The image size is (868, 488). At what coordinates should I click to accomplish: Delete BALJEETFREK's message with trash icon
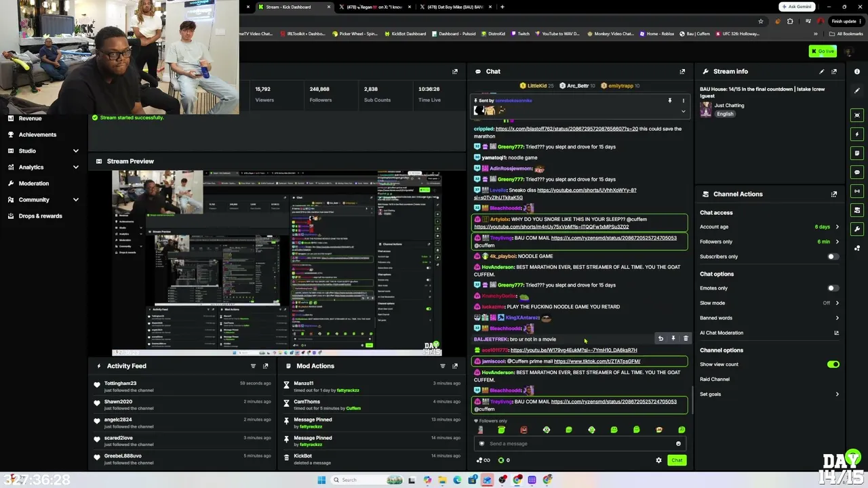pos(686,338)
